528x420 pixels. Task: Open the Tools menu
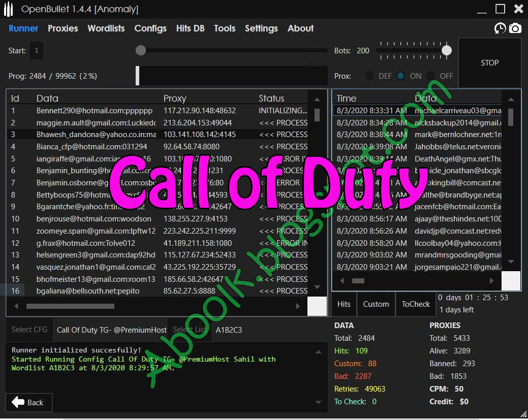pos(225,28)
